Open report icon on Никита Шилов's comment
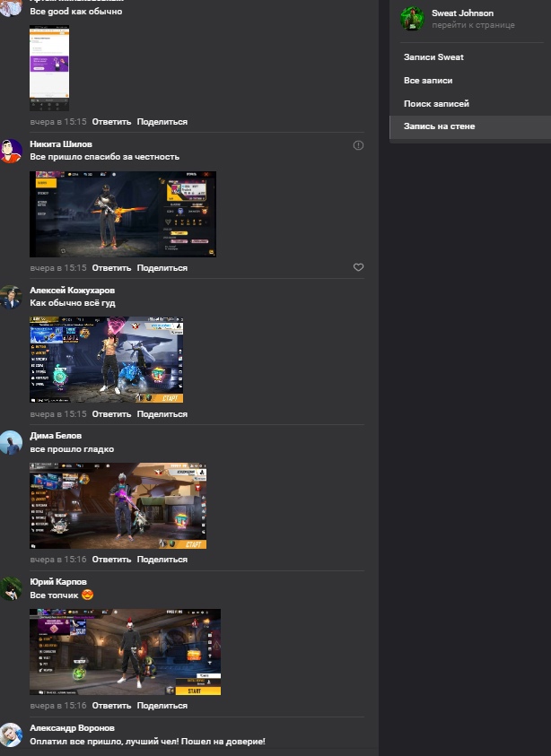 358,144
